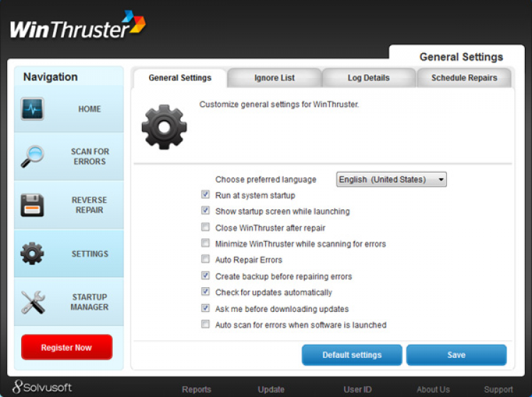This screenshot has width=532, height=397.
Task: Click the Home heartbeat monitor icon
Action: pyautogui.click(x=32, y=109)
